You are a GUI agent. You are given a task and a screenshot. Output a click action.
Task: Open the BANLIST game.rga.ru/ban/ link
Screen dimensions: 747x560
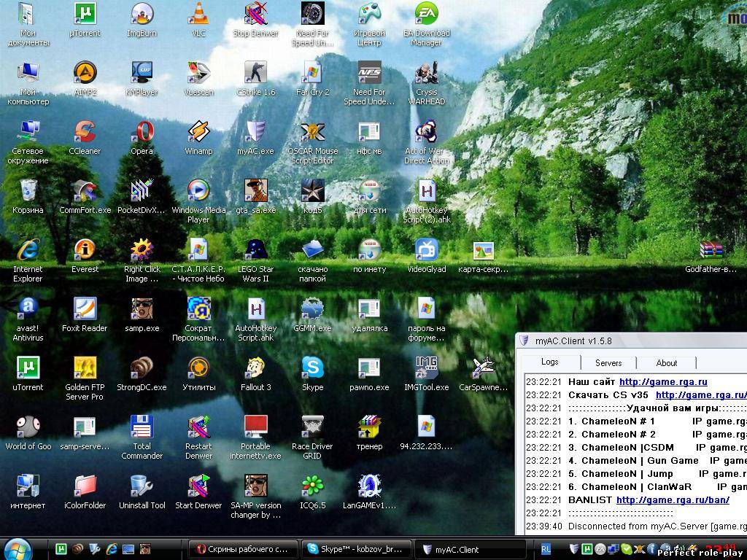coord(673,500)
